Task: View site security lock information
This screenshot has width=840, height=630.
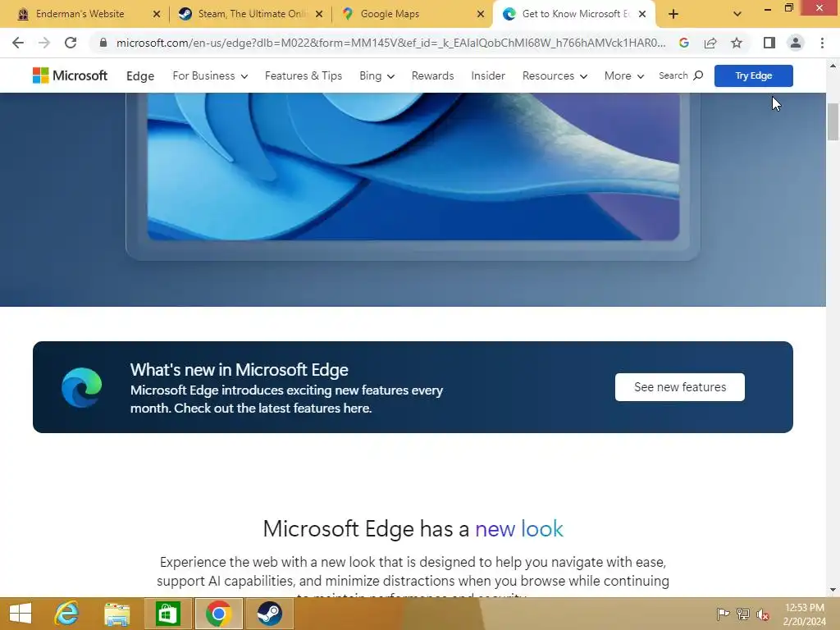Action: click(x=103, y=43)
